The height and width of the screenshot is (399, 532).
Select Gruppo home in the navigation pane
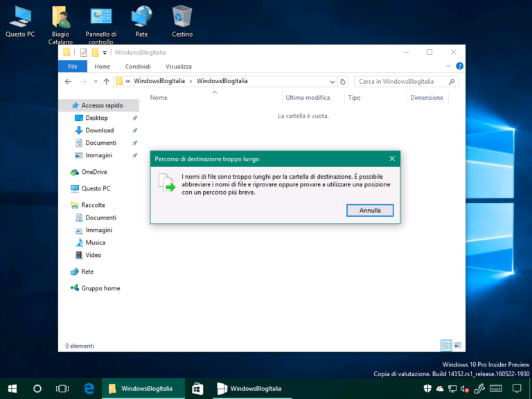click(99, 288)
